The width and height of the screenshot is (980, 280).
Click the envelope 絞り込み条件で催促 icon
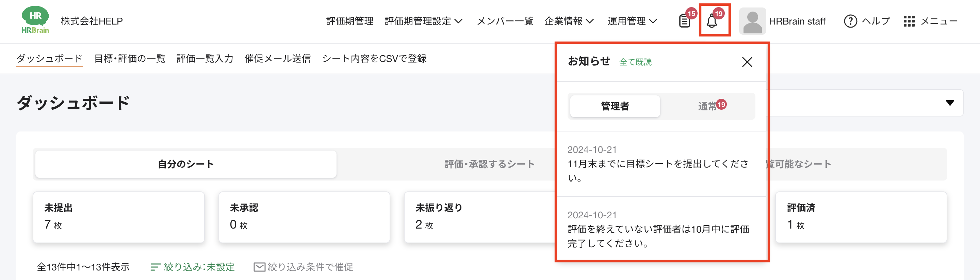point(259,267)
